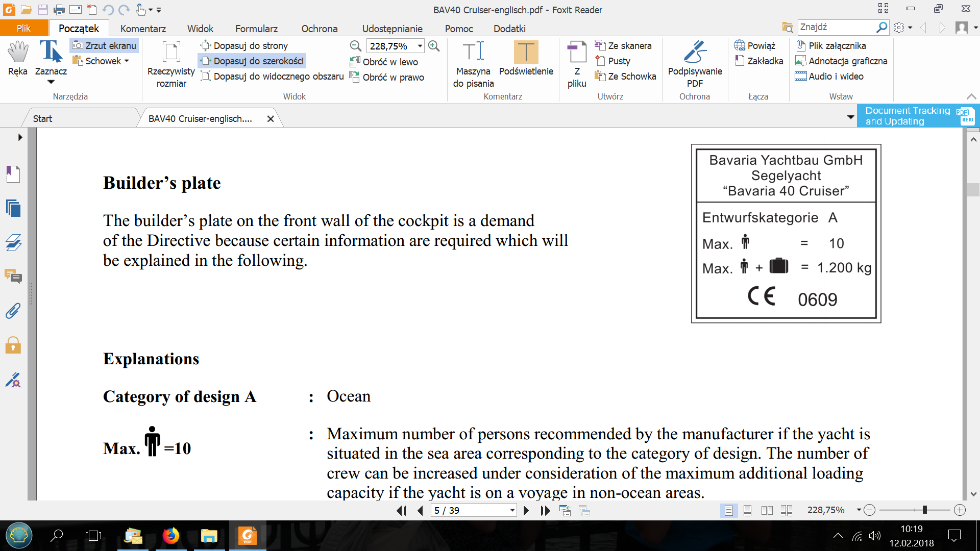
Task: Activate the Zaznacz text selection tool
Action: point(51,61)
